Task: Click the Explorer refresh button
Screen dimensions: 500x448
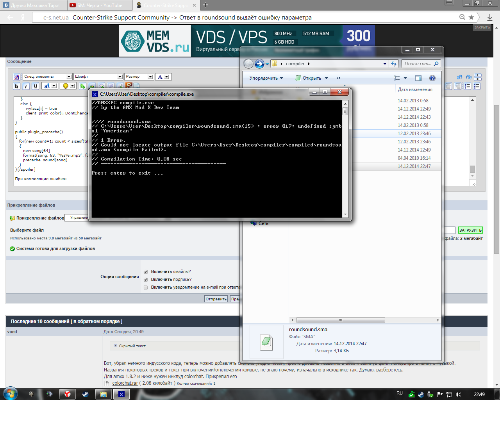Action: pyautogui.click(x=394, y=64)
